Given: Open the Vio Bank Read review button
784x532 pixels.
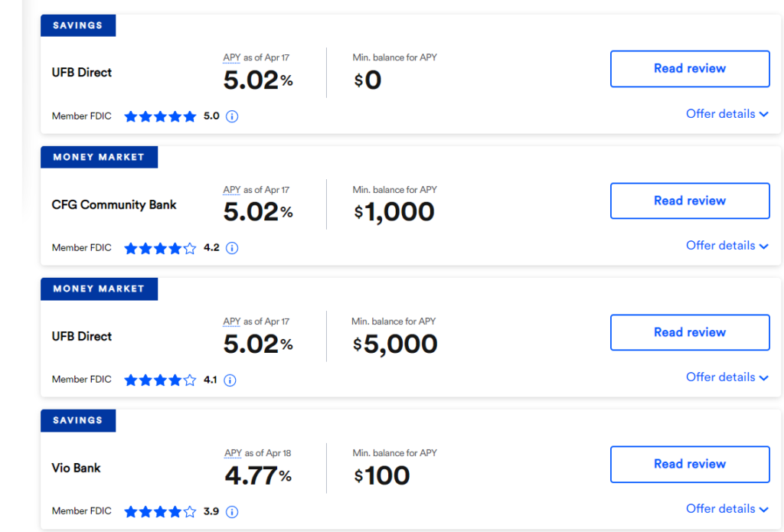Looking at the screenshot, I should click(x=689, y=464).
